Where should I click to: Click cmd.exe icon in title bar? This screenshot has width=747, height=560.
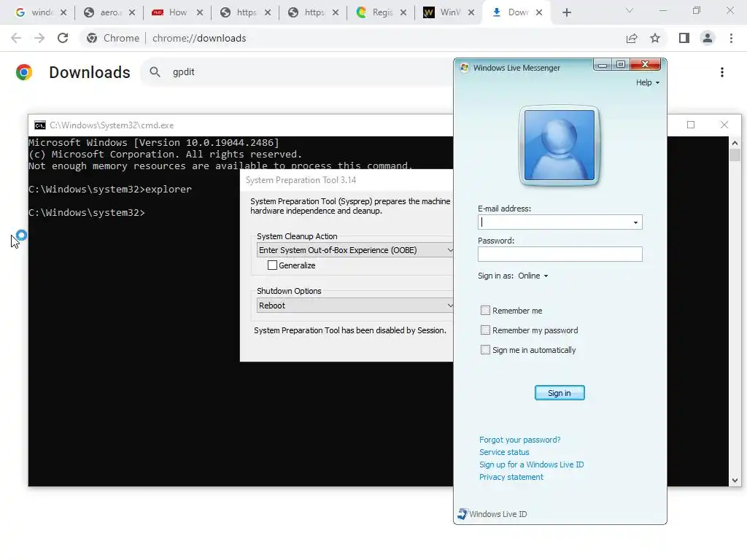click(x=40, y=125)
